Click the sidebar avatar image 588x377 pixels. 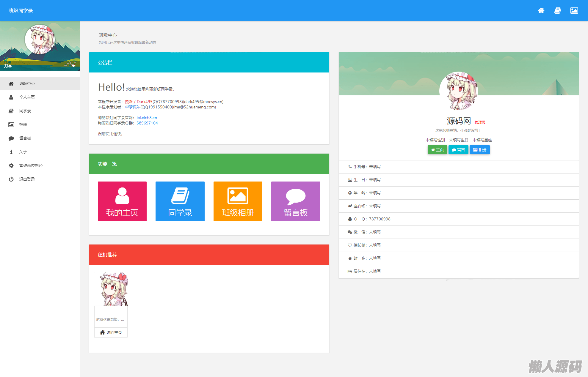40,39
